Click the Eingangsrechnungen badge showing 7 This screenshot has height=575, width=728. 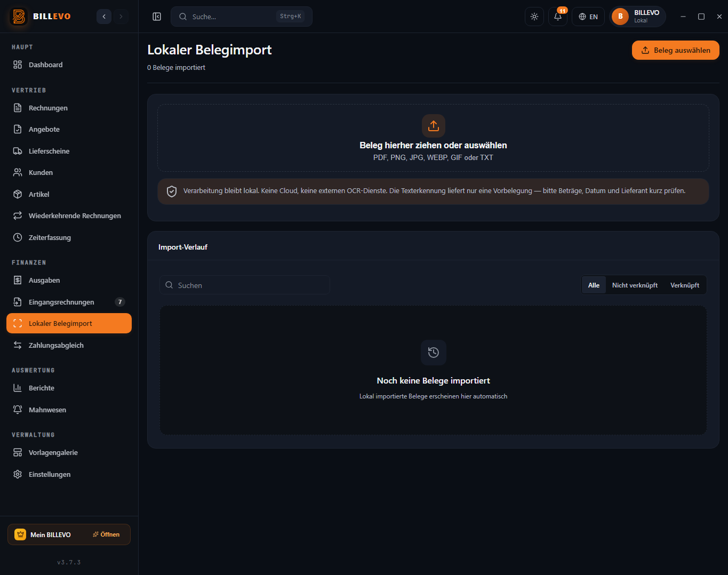coord(120,302)
